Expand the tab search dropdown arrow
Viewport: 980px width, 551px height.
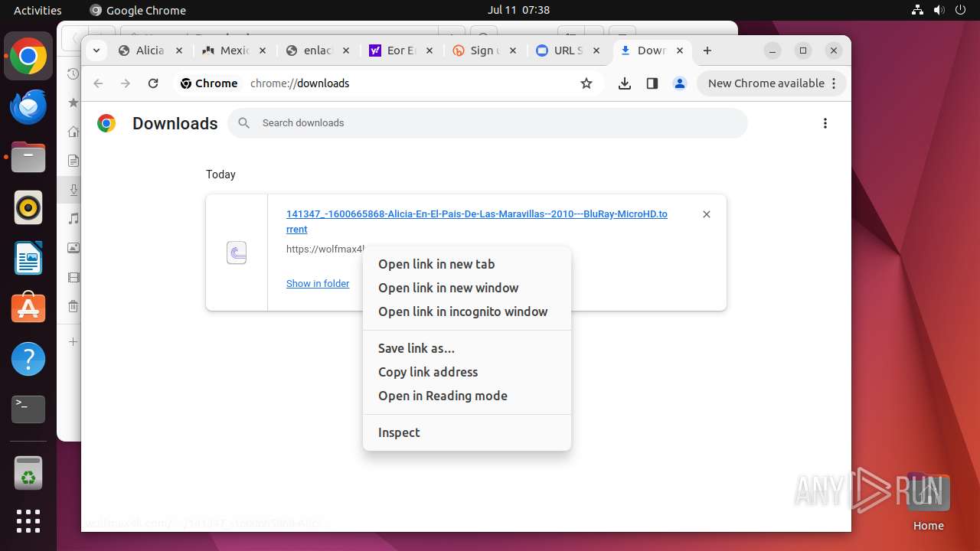96,51
